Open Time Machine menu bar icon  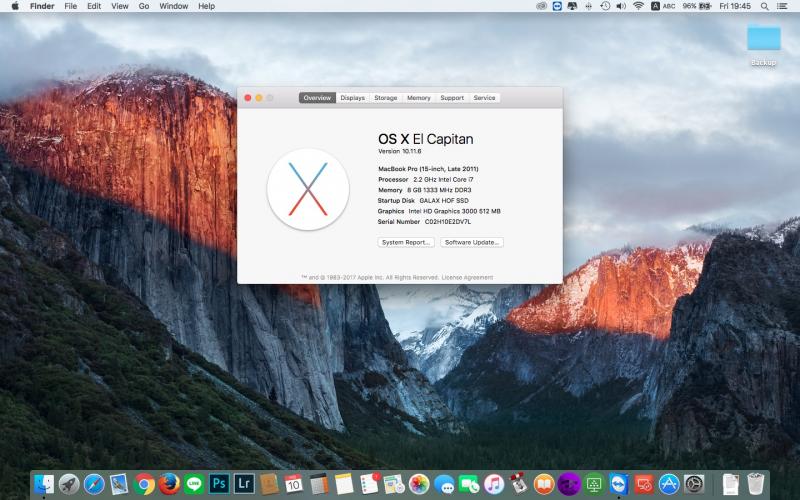pos(605,6)
